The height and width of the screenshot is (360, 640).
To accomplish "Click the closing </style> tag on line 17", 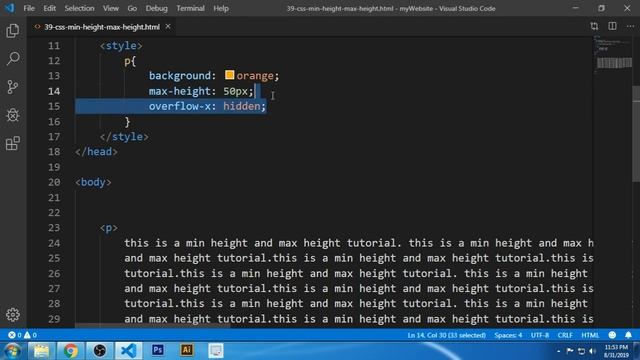I will 124,136.
